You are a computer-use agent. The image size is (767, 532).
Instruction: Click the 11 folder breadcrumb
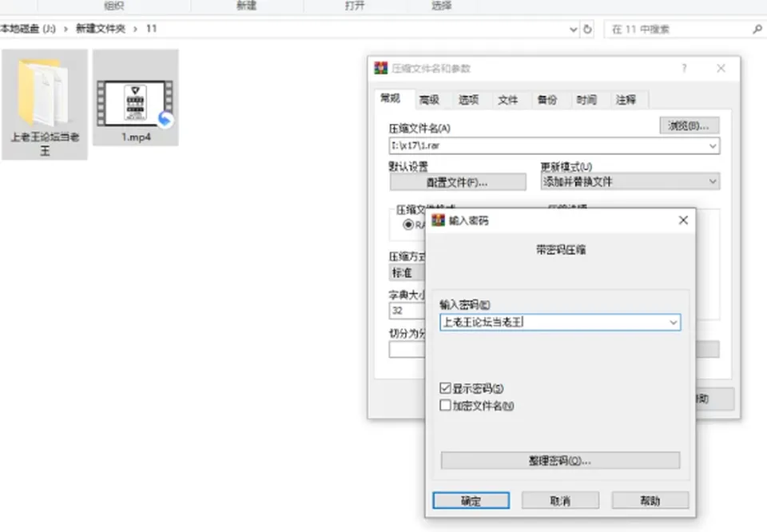coord(151,29)
